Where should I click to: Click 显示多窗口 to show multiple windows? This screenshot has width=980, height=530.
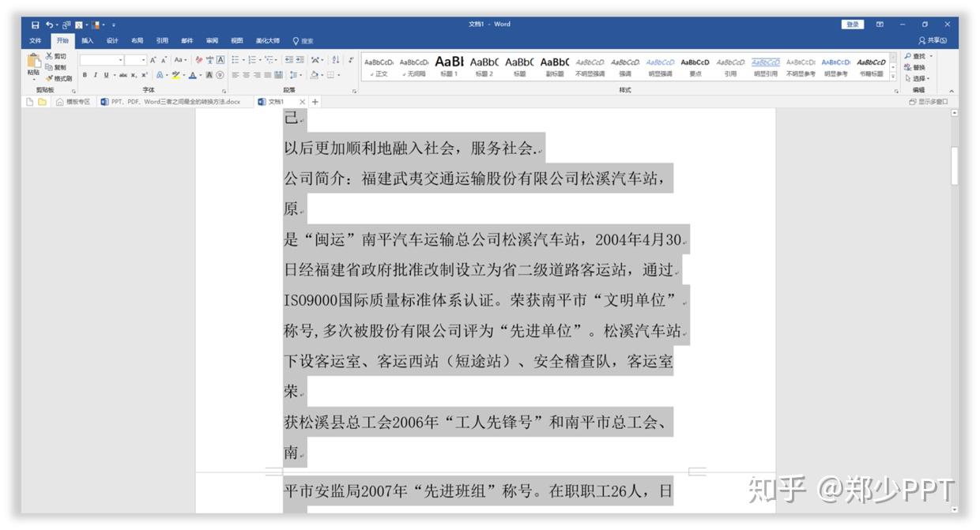(929, 102)
